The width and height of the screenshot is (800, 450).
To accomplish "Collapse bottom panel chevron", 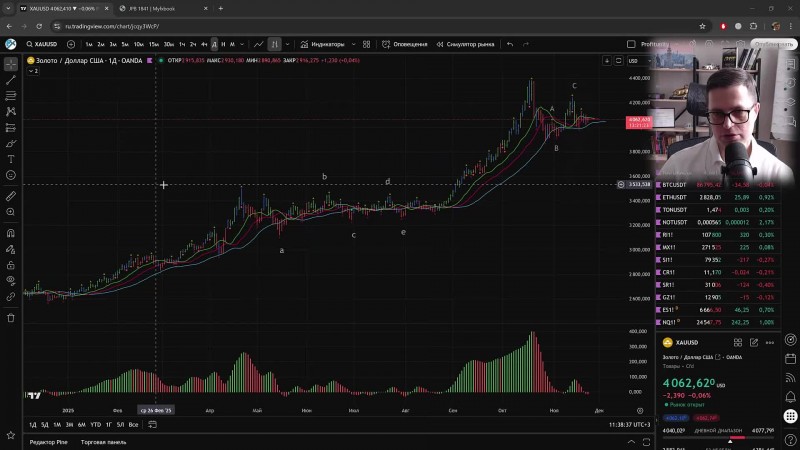I will point(631,442).
